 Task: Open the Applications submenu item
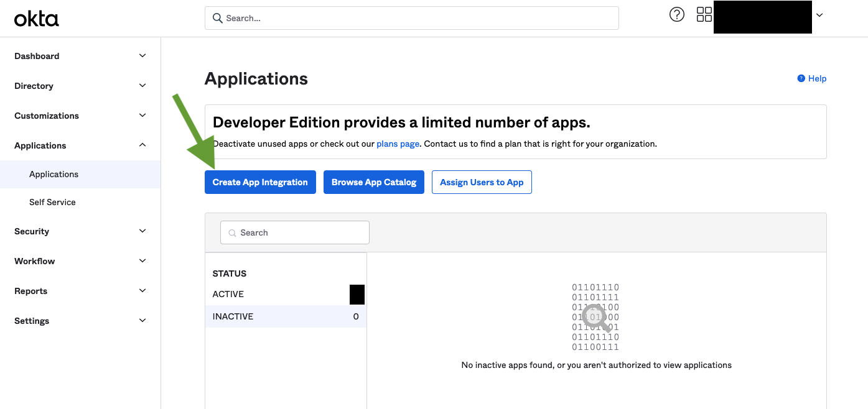coord(80,174)
